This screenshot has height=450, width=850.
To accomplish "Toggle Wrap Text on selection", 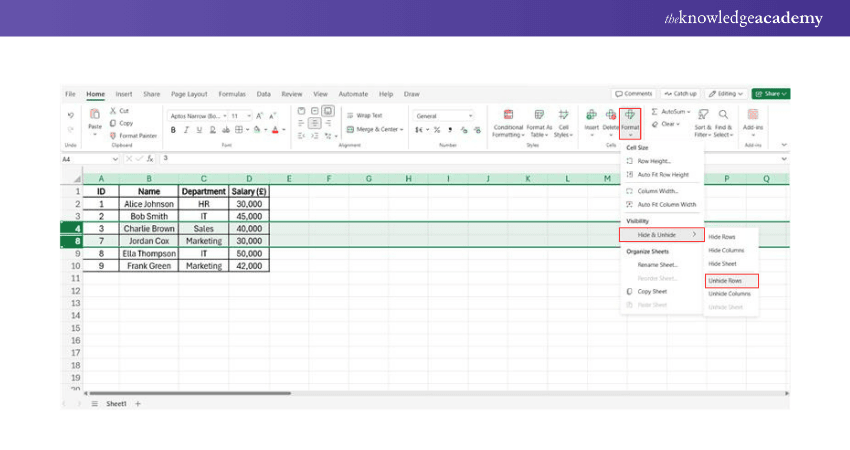I will tap(363, 115).
